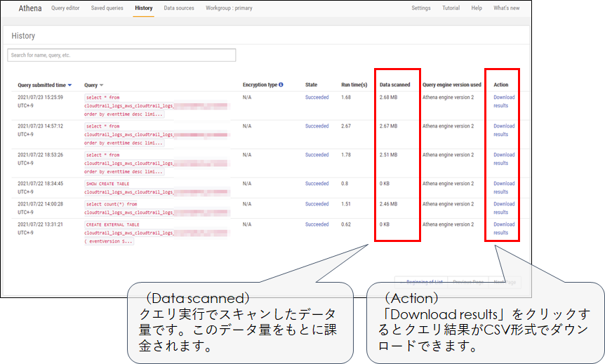Open the Workgroup : primary tab

229,8
